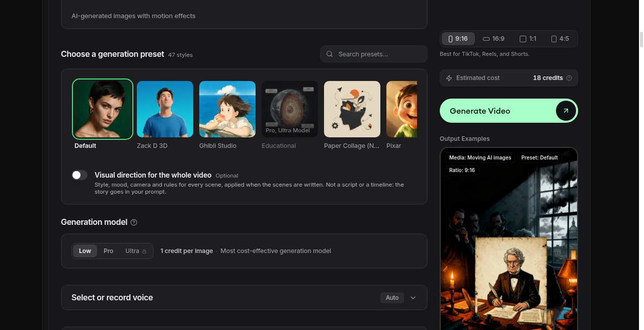Click the lightning icon beside Estimated cost

(x=449, y=78)
